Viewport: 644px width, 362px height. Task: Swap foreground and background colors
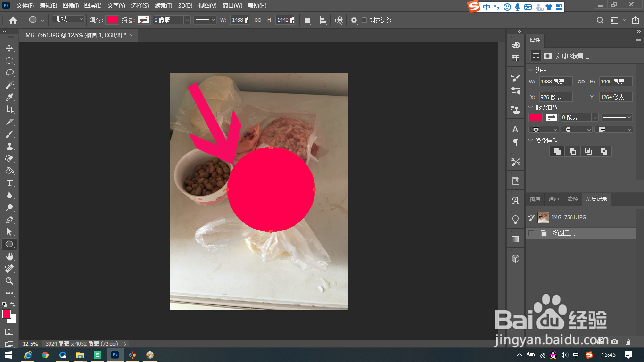[13, 304]
